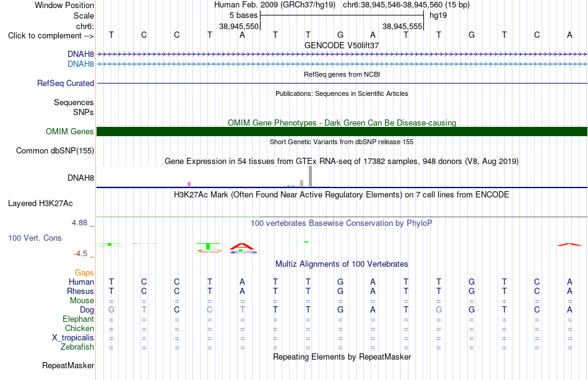Click the green T conservation logo

coord(209,246)
